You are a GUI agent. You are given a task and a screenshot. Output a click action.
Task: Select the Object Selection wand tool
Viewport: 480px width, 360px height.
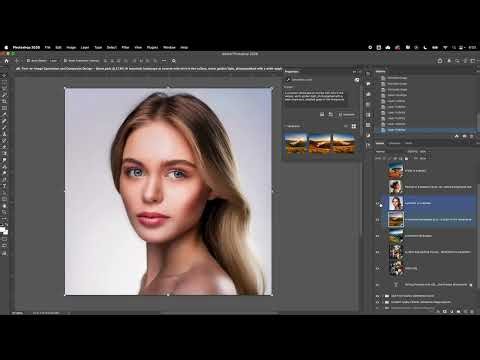coord(4,95)
